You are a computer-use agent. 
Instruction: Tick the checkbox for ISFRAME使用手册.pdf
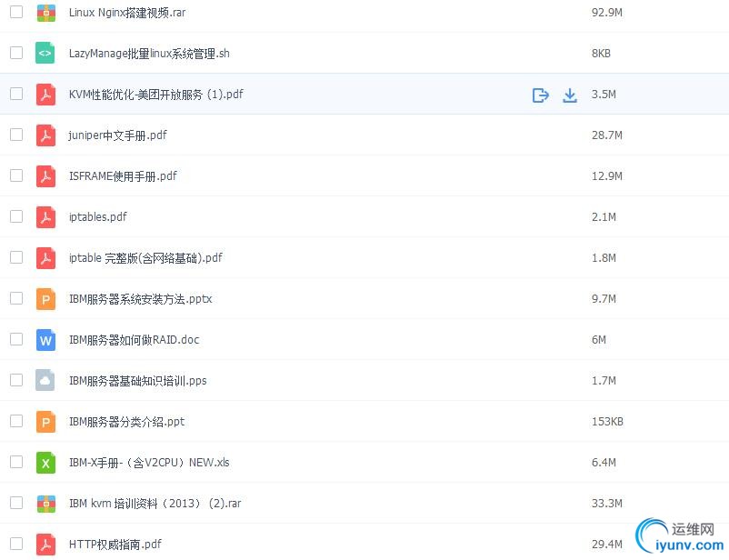click(16, 175)
